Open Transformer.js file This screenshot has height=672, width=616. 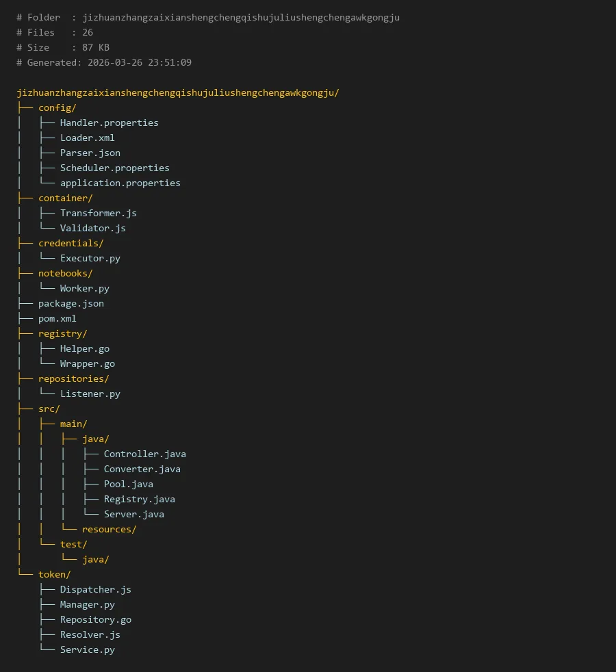click(x=98, y=213)
